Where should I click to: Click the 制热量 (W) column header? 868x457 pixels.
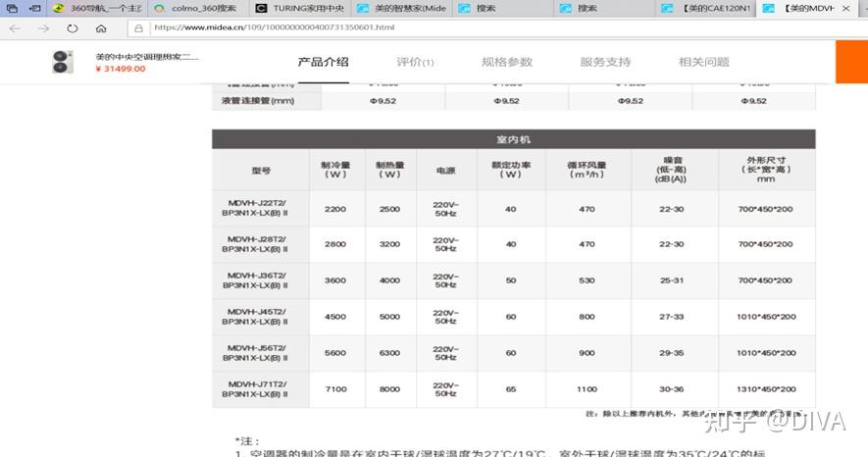point(390,170)
